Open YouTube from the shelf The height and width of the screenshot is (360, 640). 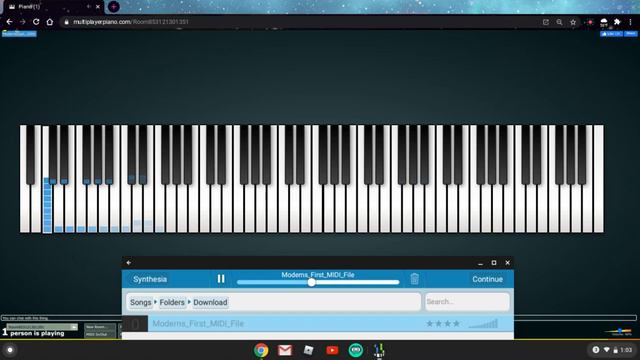[332, 350]
